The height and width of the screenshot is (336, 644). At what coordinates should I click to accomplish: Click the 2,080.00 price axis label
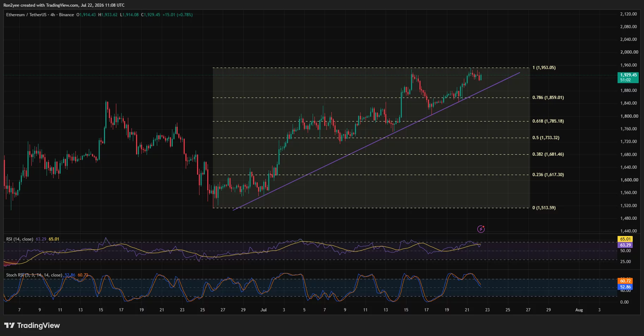pos(628,27)
